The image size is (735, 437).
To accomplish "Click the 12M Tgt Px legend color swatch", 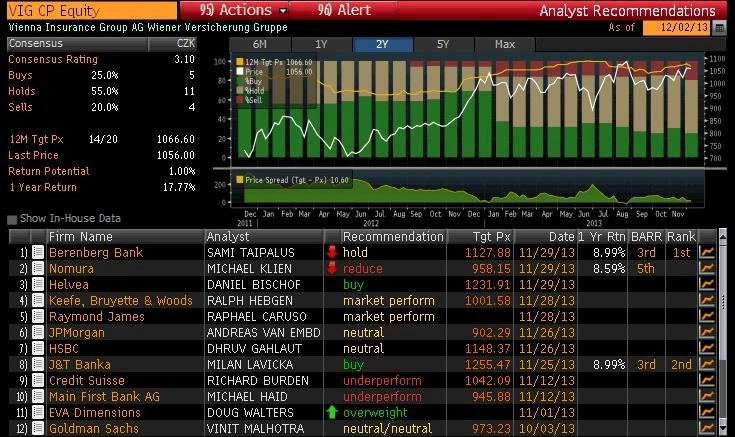I will coord(240,62).
